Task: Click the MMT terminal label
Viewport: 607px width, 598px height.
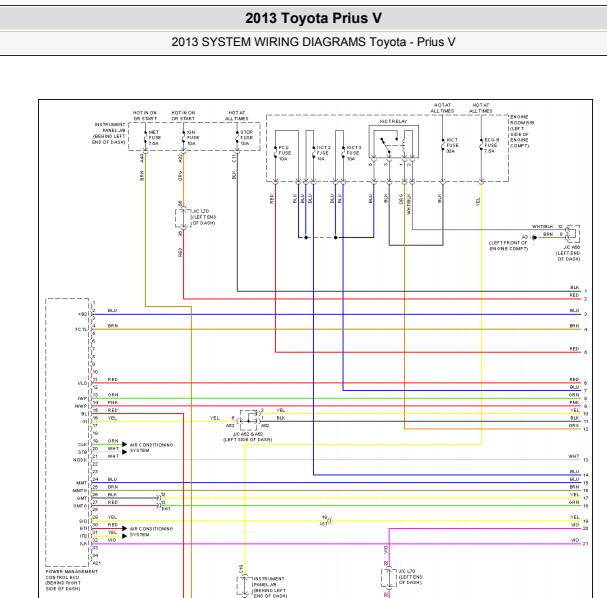Action: click(82, 483)
